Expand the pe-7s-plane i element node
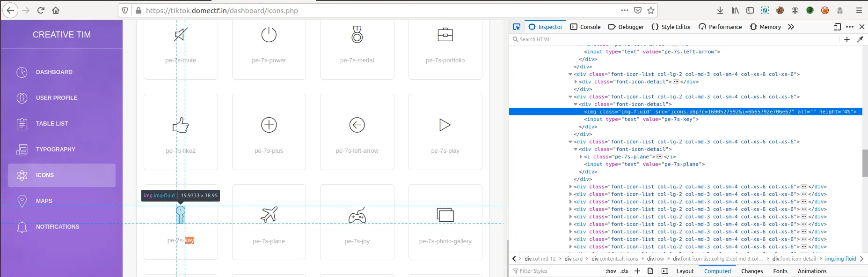 pyautogui.click(x=581, y=157)
